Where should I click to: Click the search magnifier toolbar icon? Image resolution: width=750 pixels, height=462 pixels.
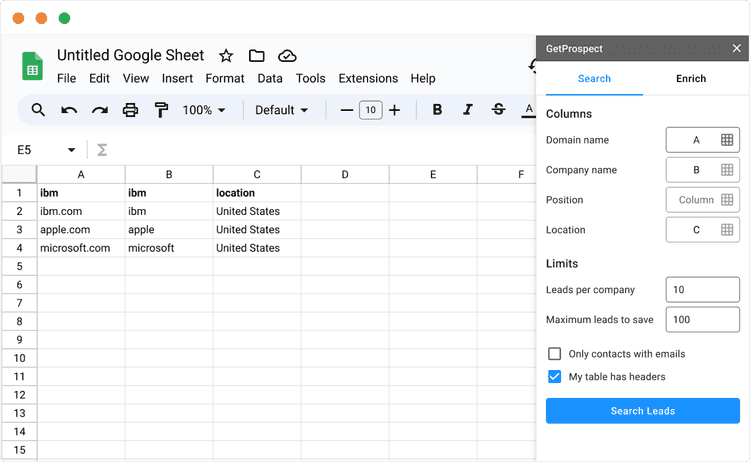click(38, 110)
